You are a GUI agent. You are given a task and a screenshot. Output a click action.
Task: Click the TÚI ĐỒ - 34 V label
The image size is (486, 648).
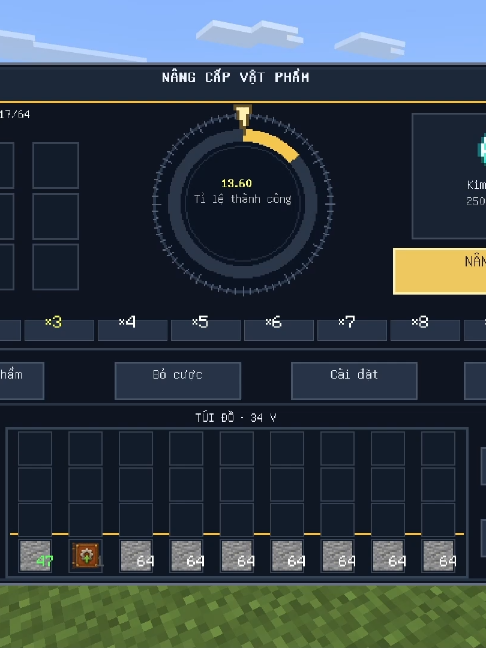click(236, 418)
